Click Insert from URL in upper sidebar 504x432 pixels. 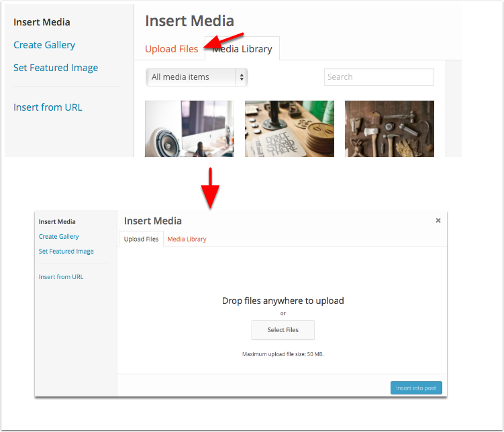(x=48, y=107)
